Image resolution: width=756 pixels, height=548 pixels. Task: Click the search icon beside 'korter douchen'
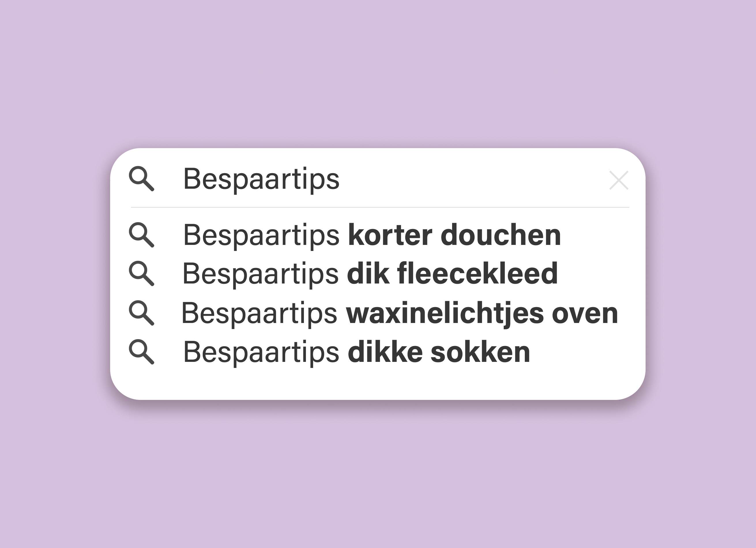click(x=142, y=235)
